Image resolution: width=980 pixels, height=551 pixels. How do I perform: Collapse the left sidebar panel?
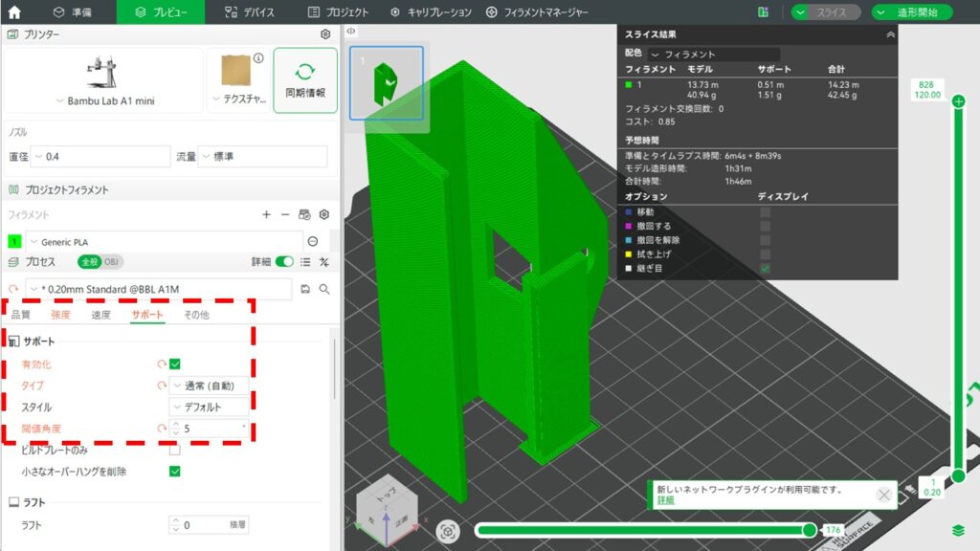click(x=350, y=31)
